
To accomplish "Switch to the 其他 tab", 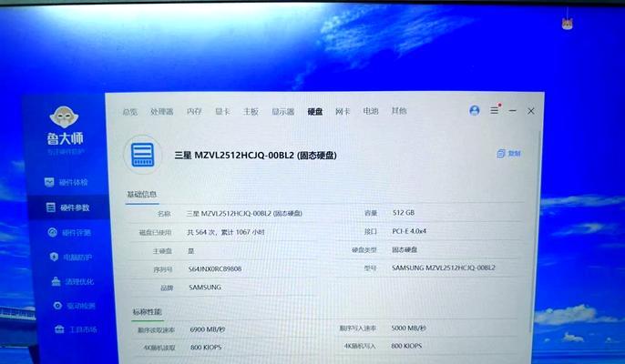I will [x=399, y=111].
